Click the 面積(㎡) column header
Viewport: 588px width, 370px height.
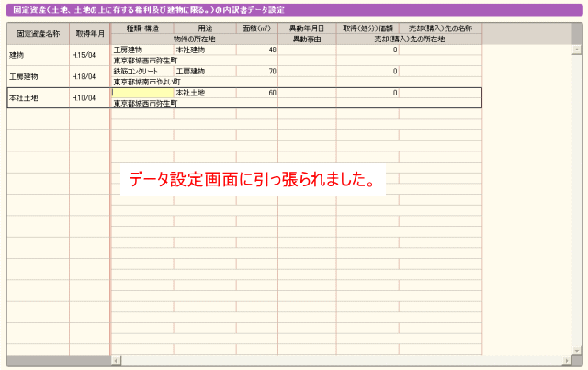[257, 28]
